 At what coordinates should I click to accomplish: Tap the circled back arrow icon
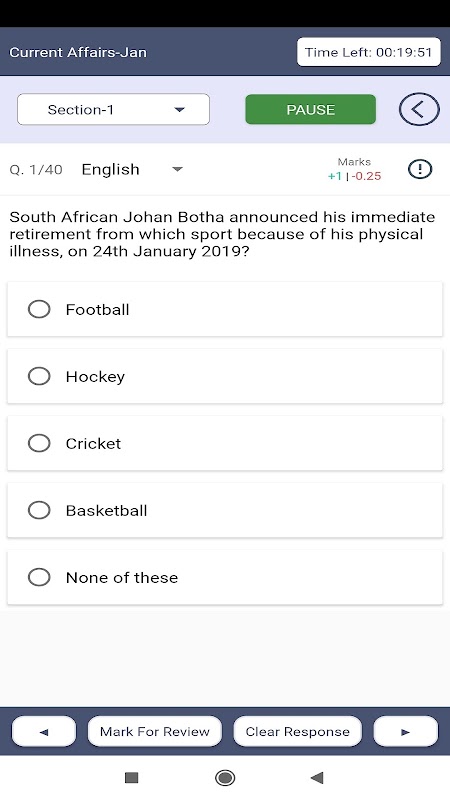point(419,109)
